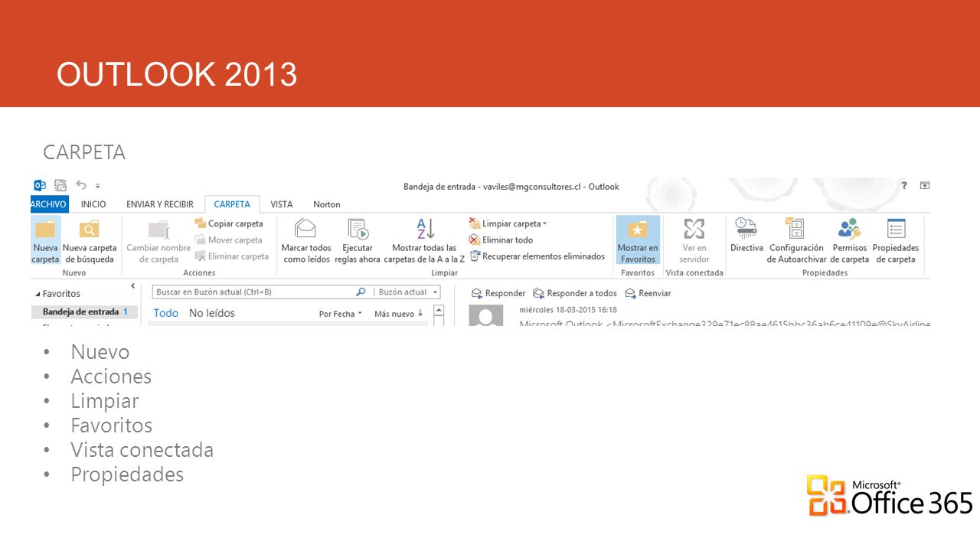Click Send/Receive quick access icon

click(60, 185)
